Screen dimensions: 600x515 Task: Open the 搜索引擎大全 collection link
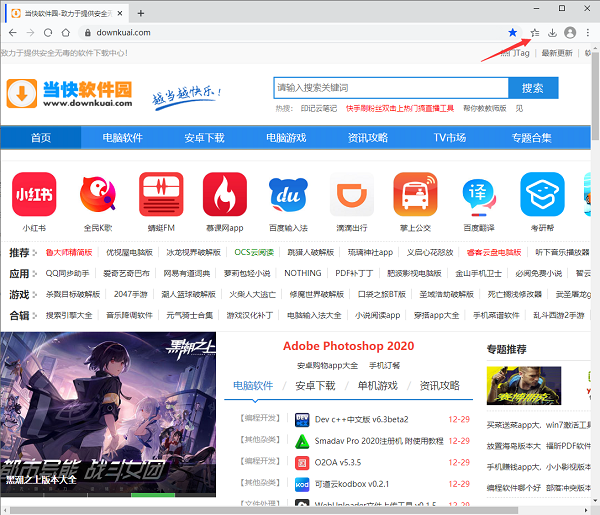click(x=69, y=315)
